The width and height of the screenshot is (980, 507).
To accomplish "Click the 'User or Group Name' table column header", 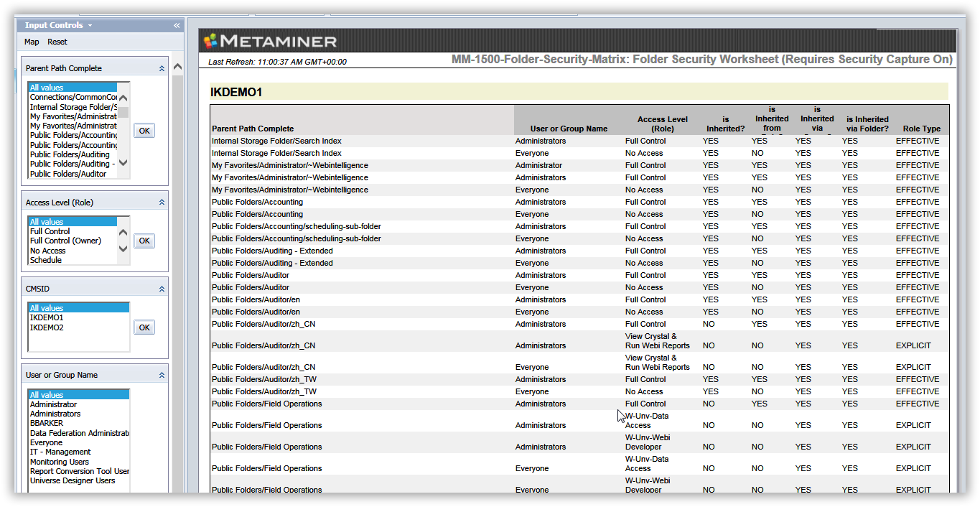I will 569,129.
